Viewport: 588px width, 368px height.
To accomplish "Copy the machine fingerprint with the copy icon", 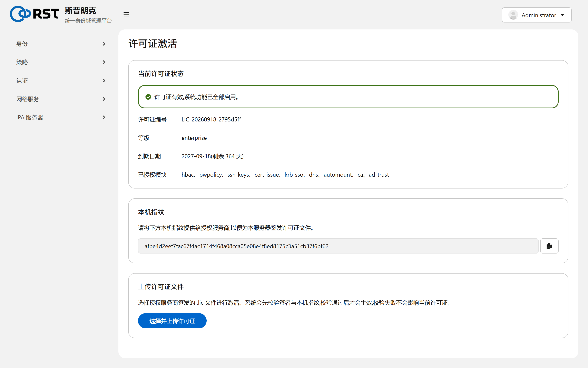I will pos(549,246).
